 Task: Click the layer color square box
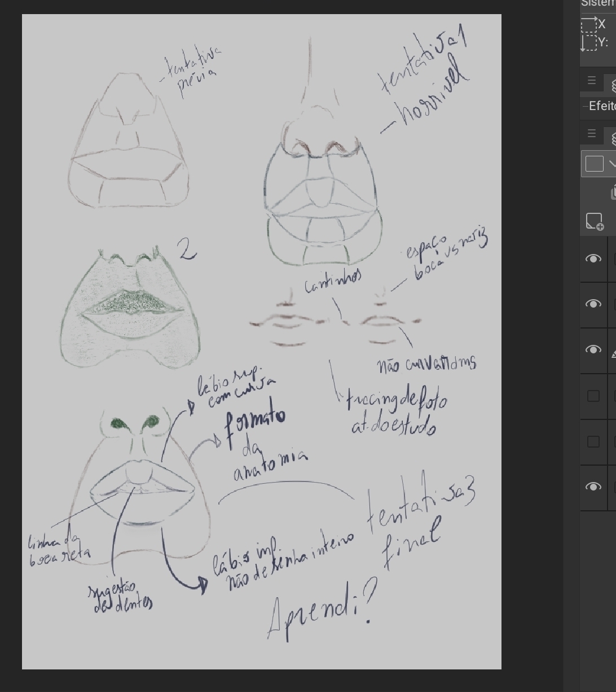pos(594,164)
